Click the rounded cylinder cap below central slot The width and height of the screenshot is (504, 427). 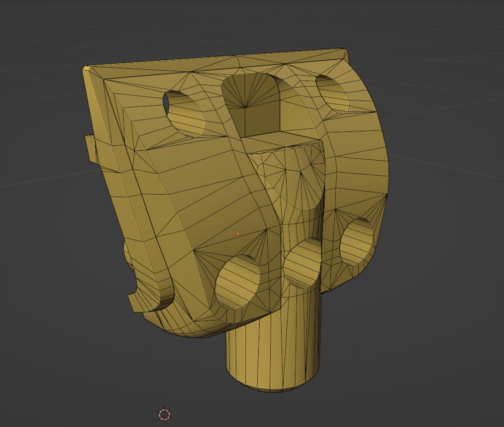tap(294, 174)
